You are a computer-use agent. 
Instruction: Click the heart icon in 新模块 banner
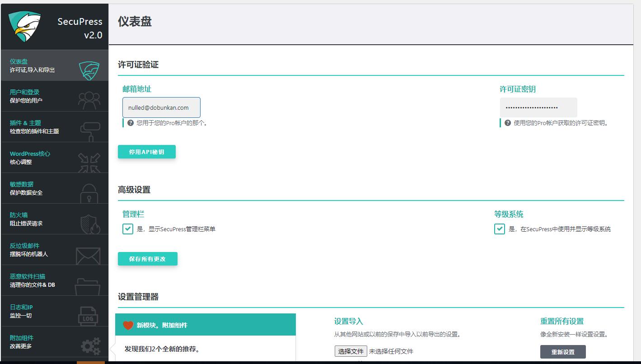click(x=128, y=325)
